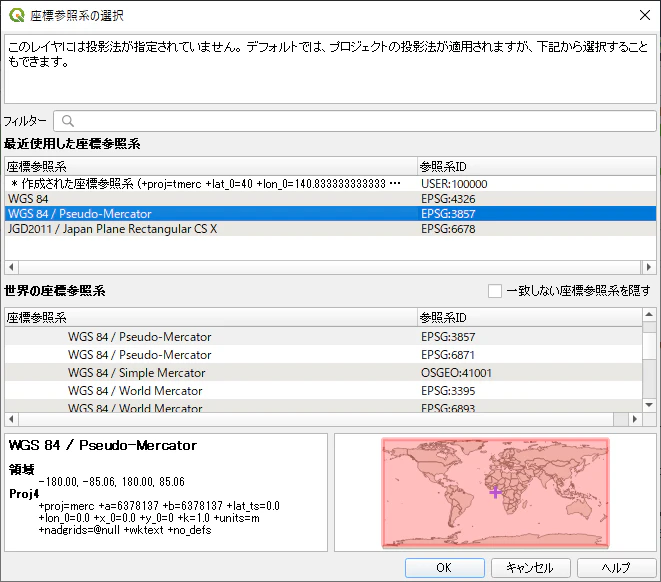Click the キャンセル button
Viewport: 661px width, 582px height.
(530, 568)
